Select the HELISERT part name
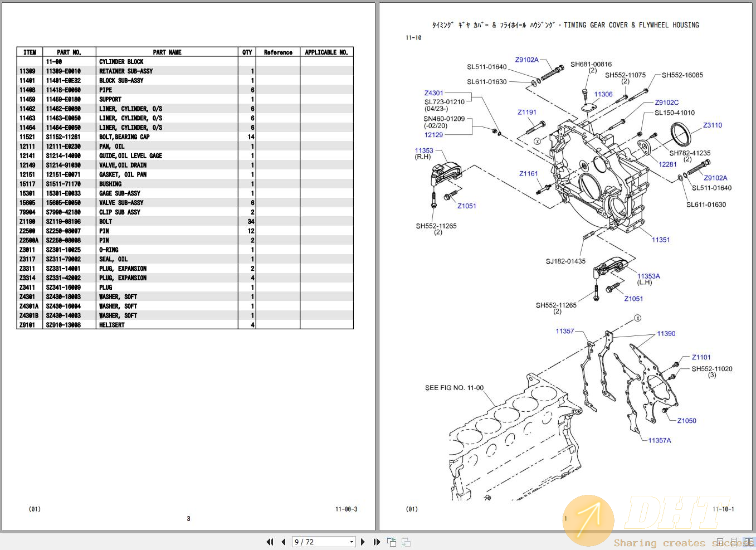756x550 pixels. coord(112,325)
